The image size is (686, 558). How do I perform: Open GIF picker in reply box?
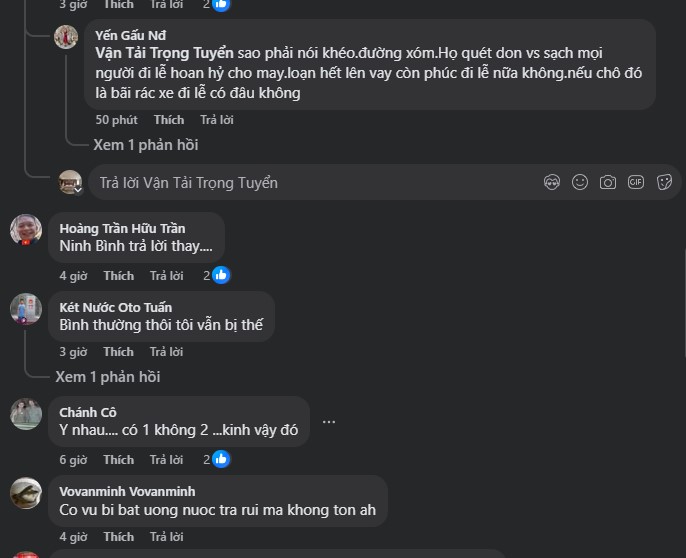[636, 182]
